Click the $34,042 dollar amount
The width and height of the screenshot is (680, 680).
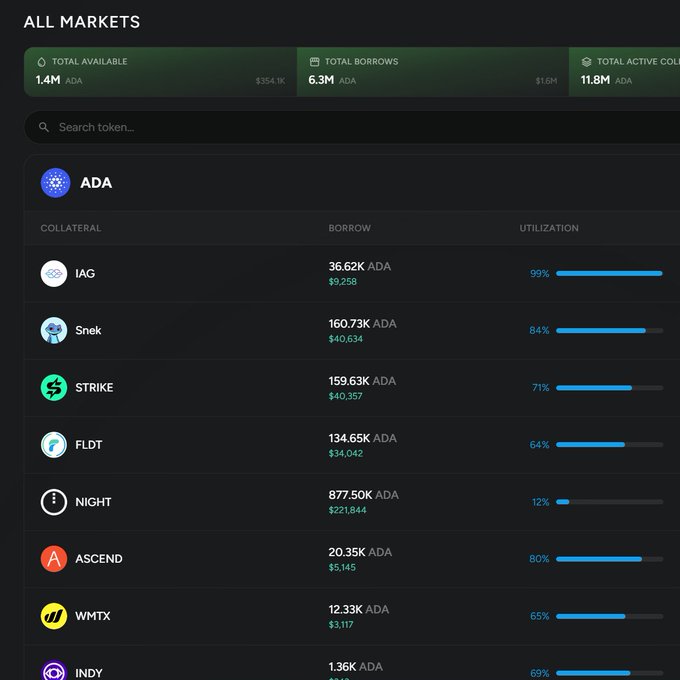(x=346, y=454)
